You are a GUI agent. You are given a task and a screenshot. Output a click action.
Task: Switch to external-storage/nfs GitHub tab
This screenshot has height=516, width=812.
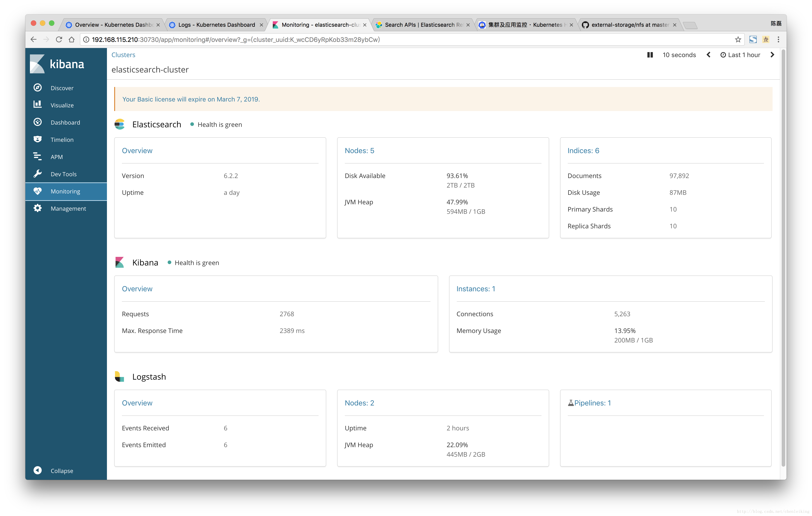click(x=630, y=25)
